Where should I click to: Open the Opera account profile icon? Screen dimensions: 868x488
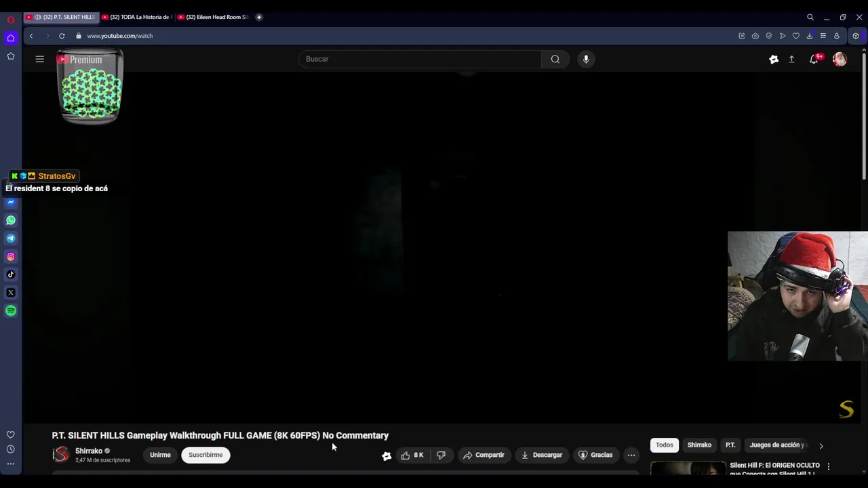[x=837, y=36]
